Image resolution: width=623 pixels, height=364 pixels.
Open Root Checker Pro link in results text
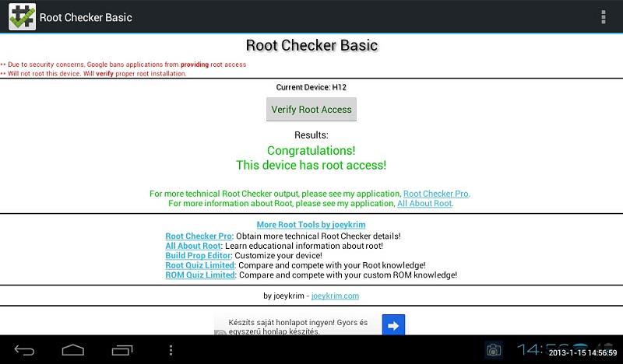pyautogui.click(x=436, y=194)
